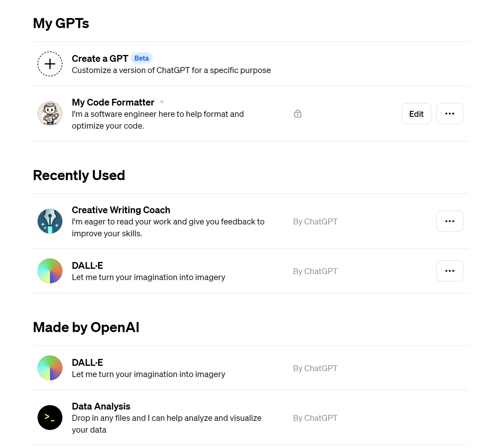490x448 pixels.
Task: Expand three-dot menu for recently used DALL·E
Action: tap(449, 271)
